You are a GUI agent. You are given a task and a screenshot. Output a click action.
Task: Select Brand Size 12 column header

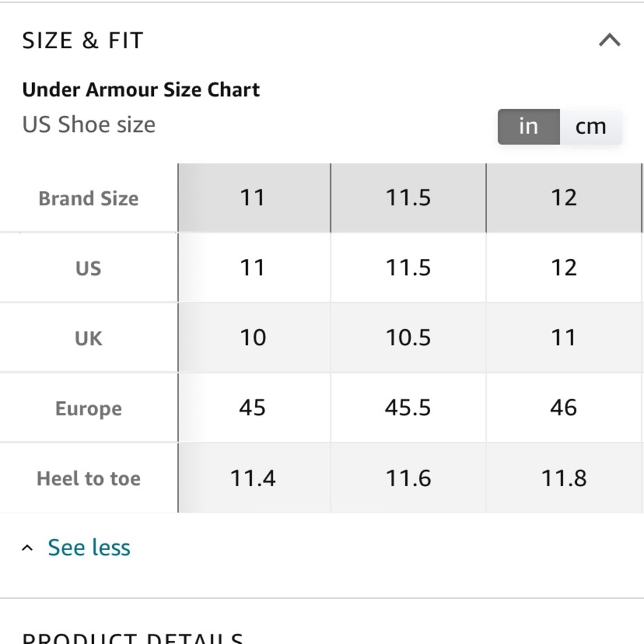[563, 198]
